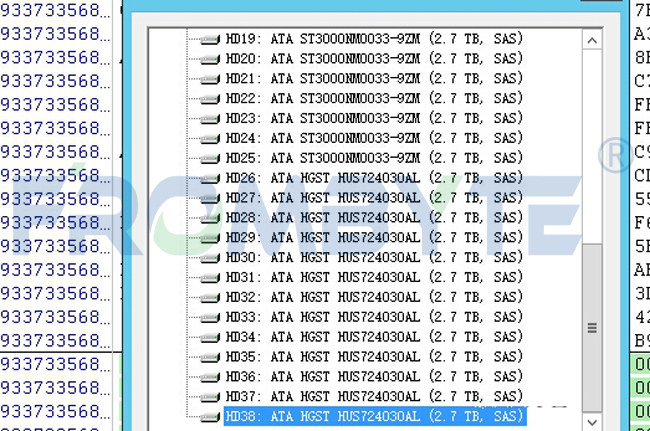Choose the HD22 Seagate disk row

click(x=375, y=99)
